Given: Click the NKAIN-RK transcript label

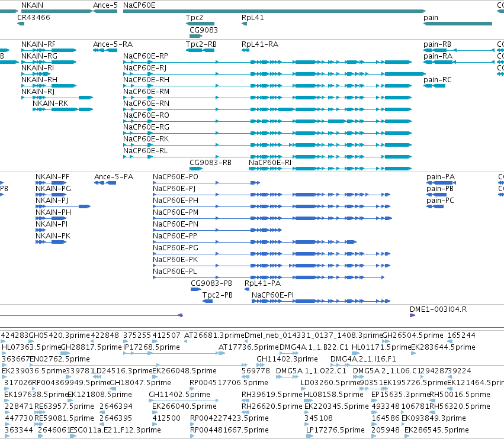Looking at the screenshot, I should 50,103.
